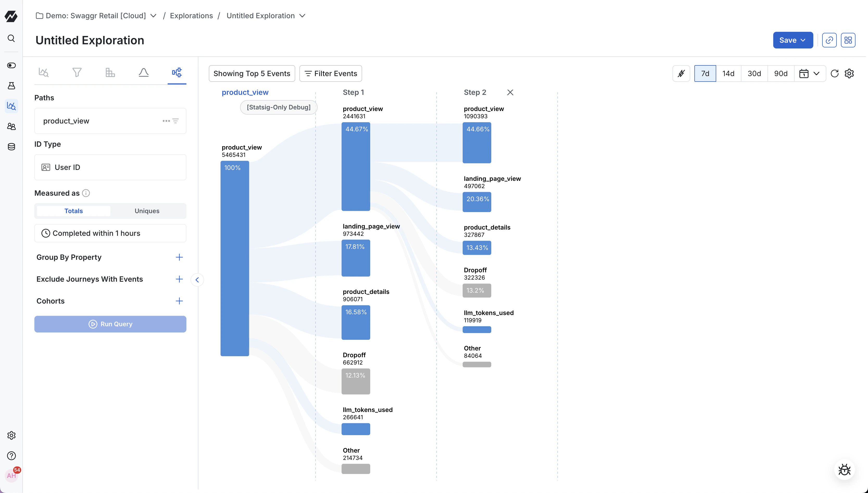
Task: Switch to the 14d time range
Action: point(729,73)
